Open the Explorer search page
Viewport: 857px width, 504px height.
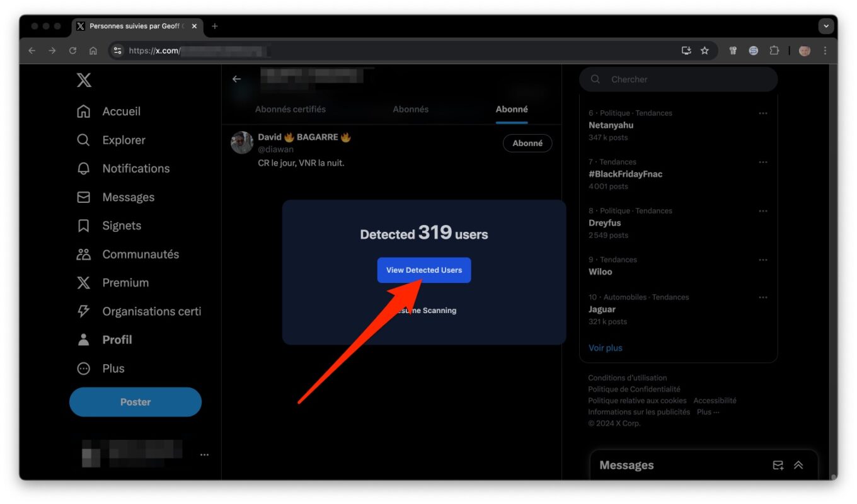pos(111,140)
